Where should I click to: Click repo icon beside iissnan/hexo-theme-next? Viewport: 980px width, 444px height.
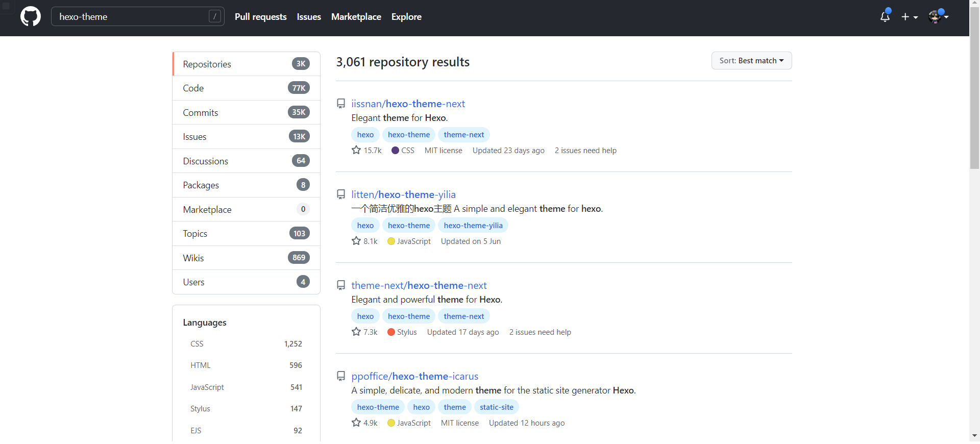341,104
